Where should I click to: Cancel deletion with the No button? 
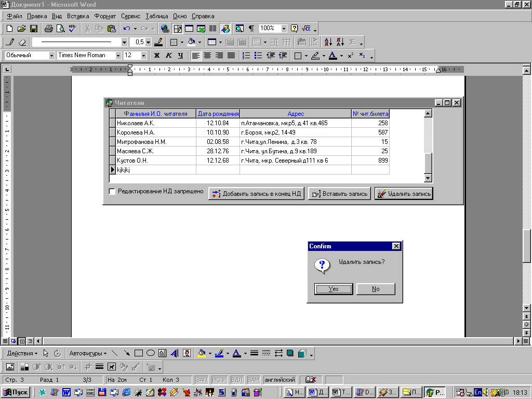point(376,289)
